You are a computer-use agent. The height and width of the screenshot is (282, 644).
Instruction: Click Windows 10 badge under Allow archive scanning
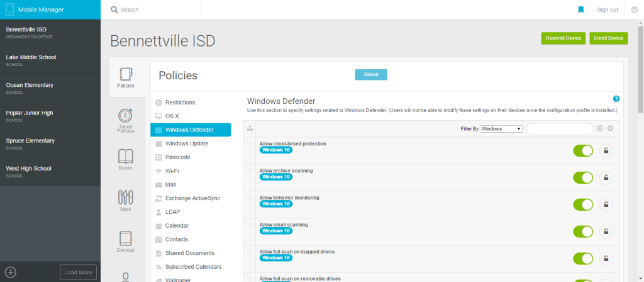(276, 177)
